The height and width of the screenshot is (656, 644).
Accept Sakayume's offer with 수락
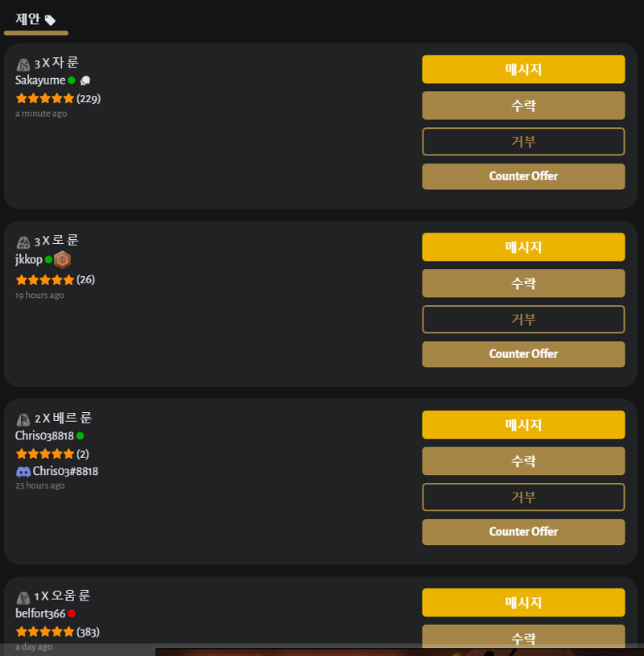(x=523, y=105)
